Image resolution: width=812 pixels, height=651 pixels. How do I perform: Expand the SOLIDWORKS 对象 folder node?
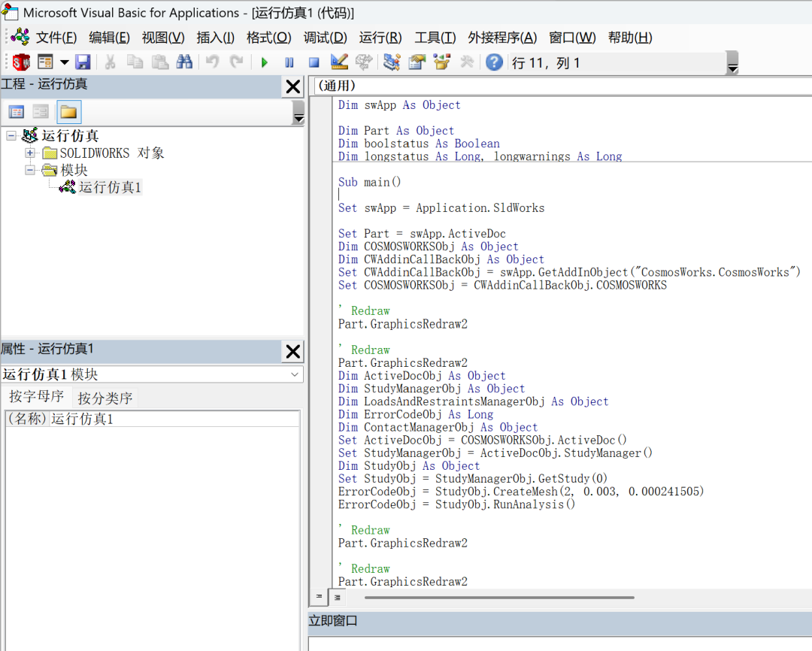point(30,153)
